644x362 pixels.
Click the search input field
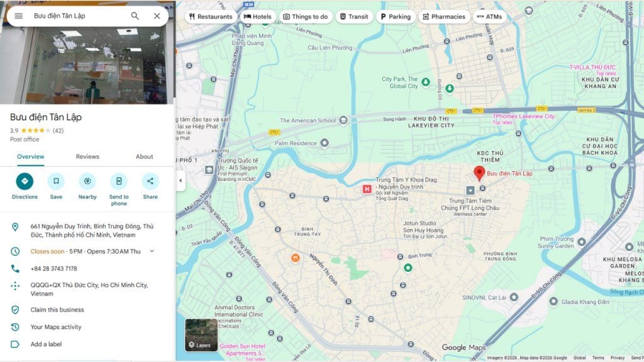75,16
